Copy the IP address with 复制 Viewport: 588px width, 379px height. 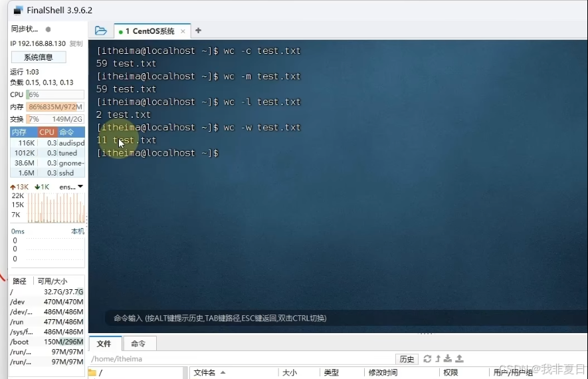(76, 43)
